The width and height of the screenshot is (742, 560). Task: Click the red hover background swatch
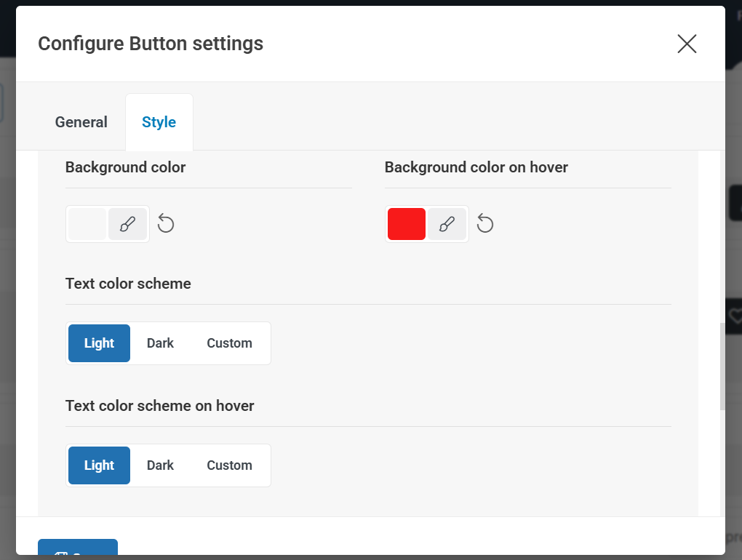tap(407, 224)
